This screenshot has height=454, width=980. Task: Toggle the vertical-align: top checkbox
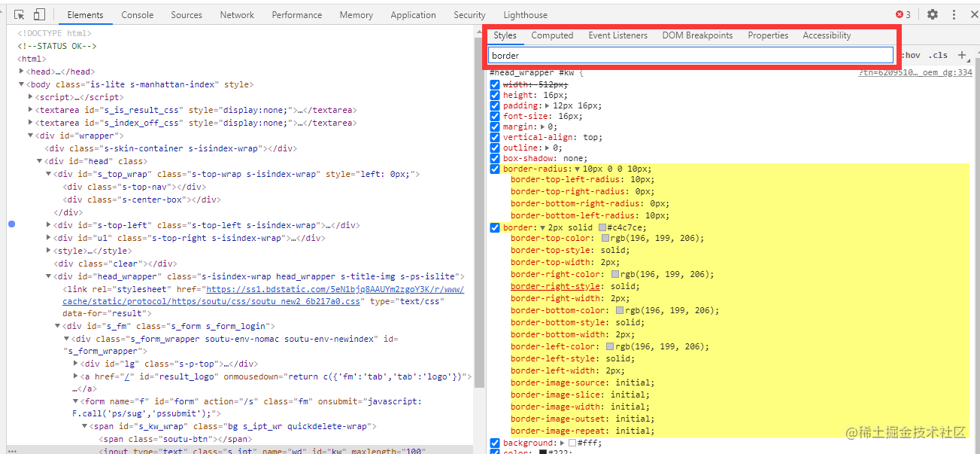point(495,138)
